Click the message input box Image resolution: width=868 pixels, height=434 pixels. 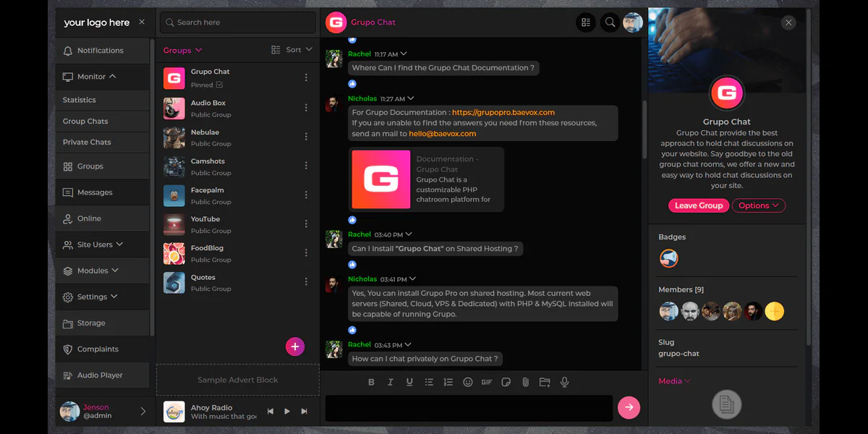pos(469,408)
